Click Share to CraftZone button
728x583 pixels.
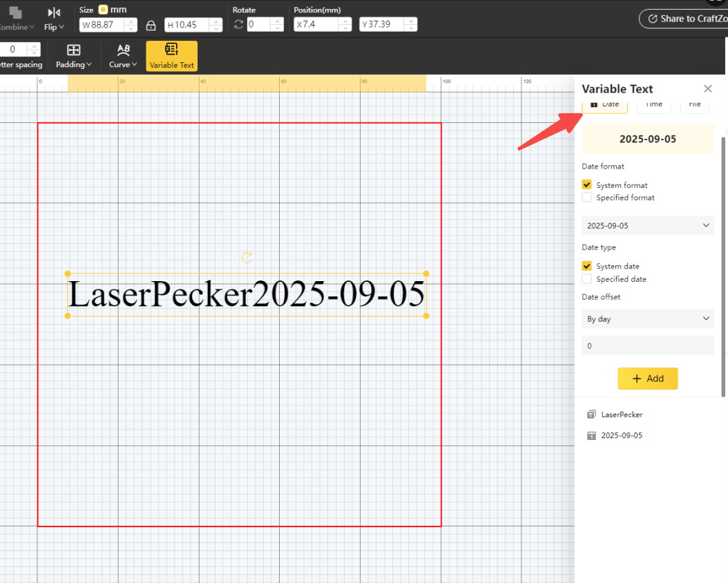point(684,19)
